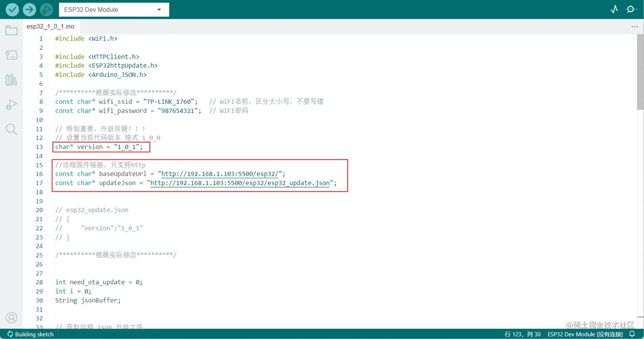Click the vertical editor scrollbar thumb
The image size is (644, 339).
click(640, 72)
